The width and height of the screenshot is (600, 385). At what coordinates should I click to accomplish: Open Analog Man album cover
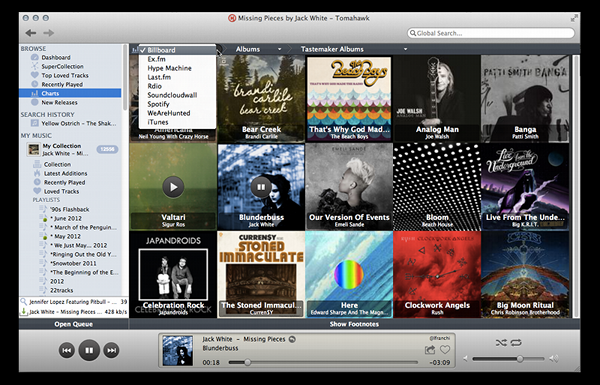tap(437, 99)
